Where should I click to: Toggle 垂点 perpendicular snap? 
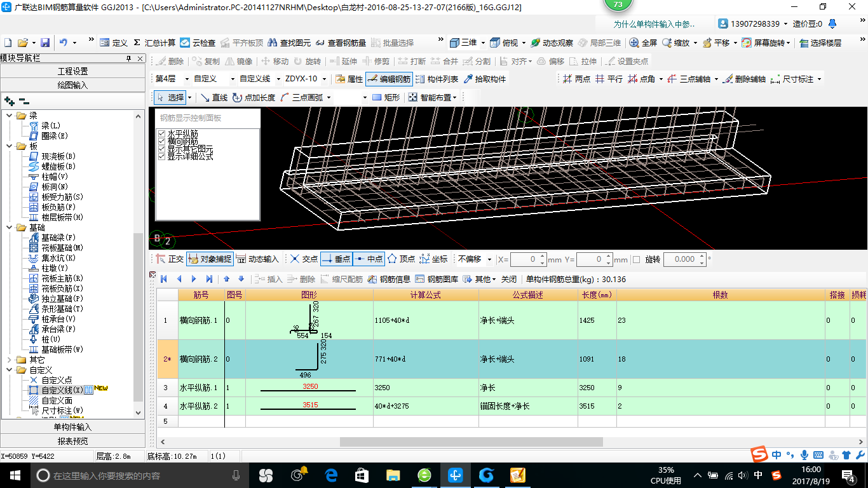[336, 259]
